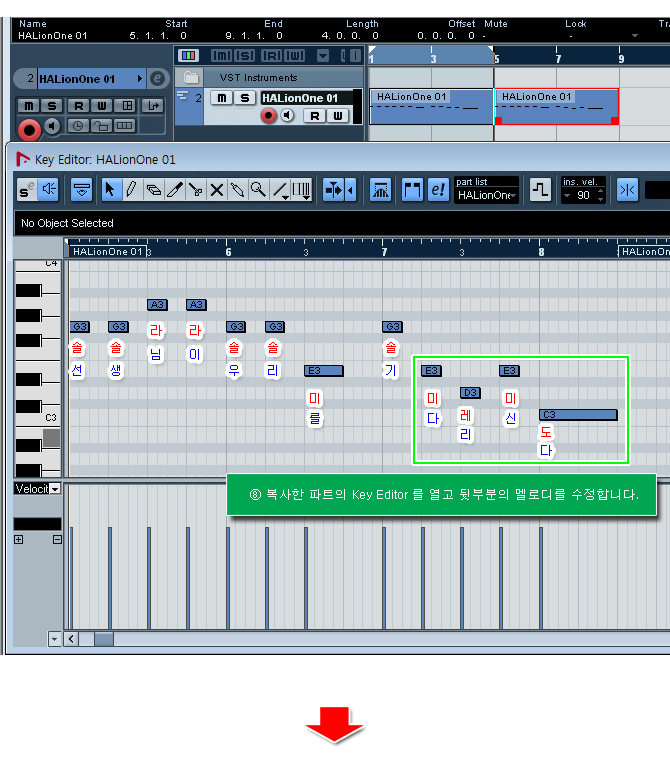Click the ins. vel. stepper arrows
670x775 pixels.
pyautogui.click(x=600, y=196)
